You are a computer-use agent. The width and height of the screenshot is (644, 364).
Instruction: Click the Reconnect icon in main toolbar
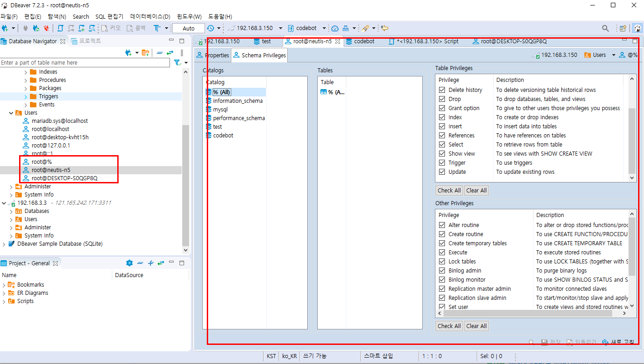coord(36,28)
